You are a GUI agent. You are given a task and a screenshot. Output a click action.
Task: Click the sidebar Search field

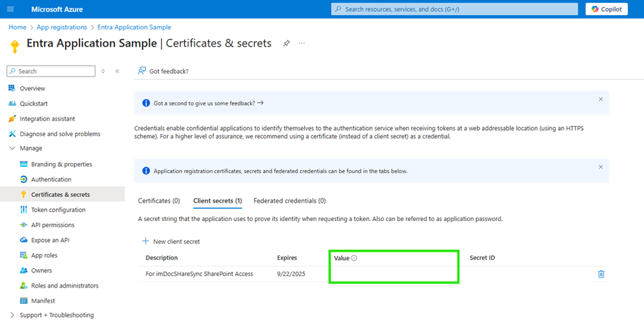(51, 71)
